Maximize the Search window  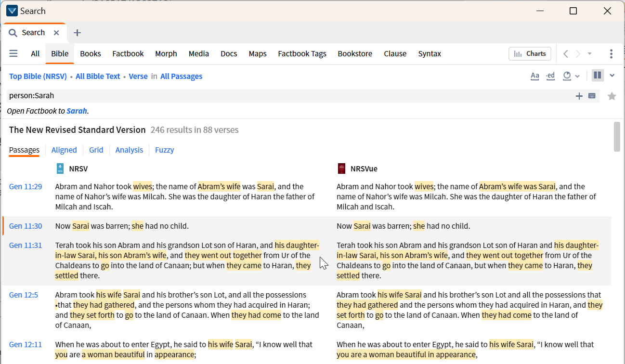[573, 11]
